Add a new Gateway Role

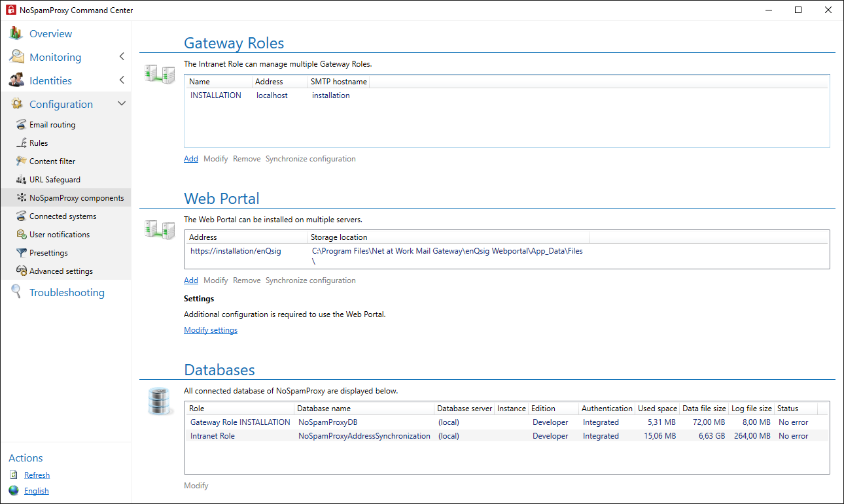point(191,159)
